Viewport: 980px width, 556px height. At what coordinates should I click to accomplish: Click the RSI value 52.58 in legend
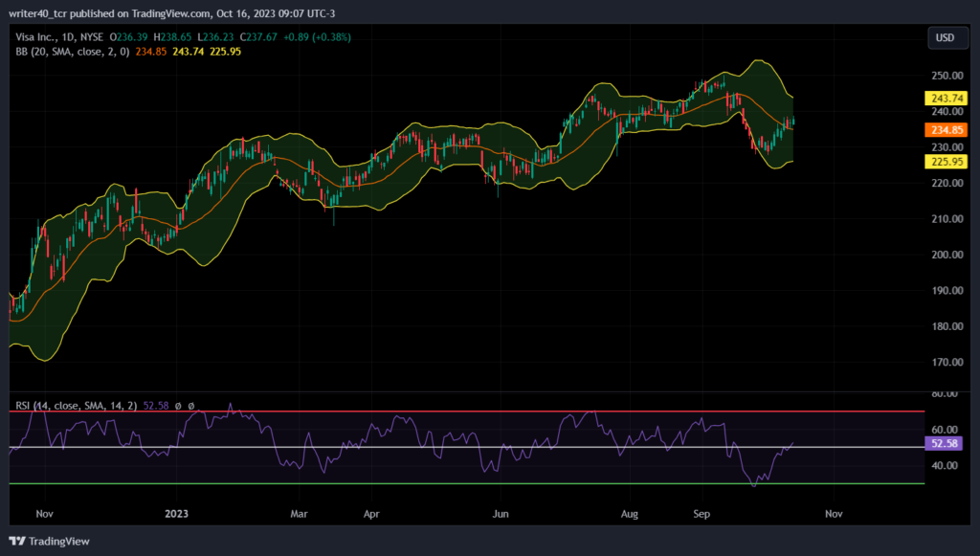[156, 406]
